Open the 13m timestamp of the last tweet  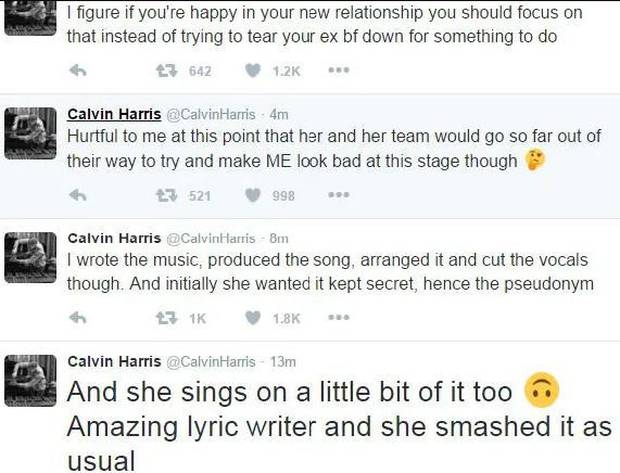283,361
